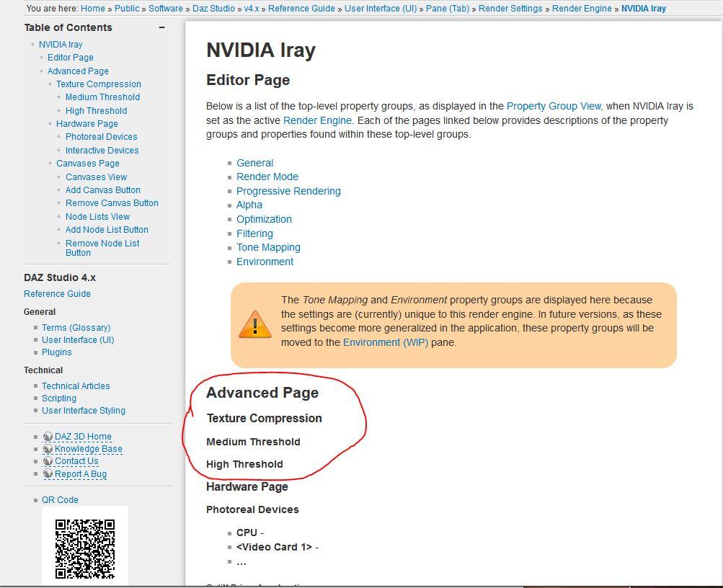Viewport: 723px width, 588px height.
Task: Select Add Canvas Button in contents
Action: pos(103,190)
